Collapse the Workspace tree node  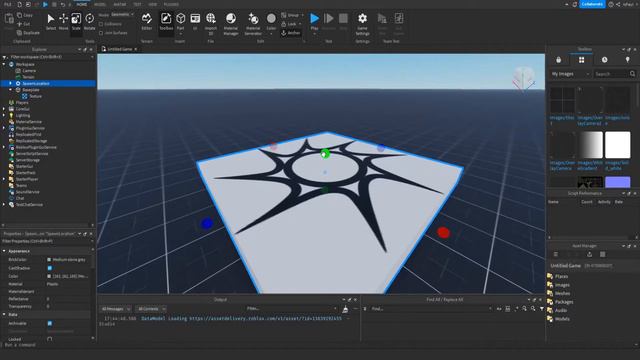point(4,64)
